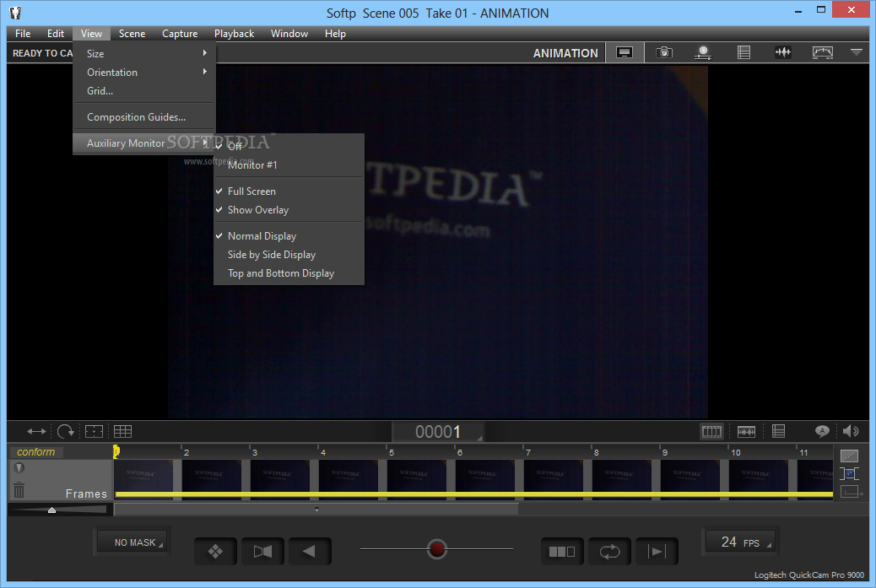Click the toggle live/frame bowtie button
The image size is (876, 588).
[x=262, y=552]
